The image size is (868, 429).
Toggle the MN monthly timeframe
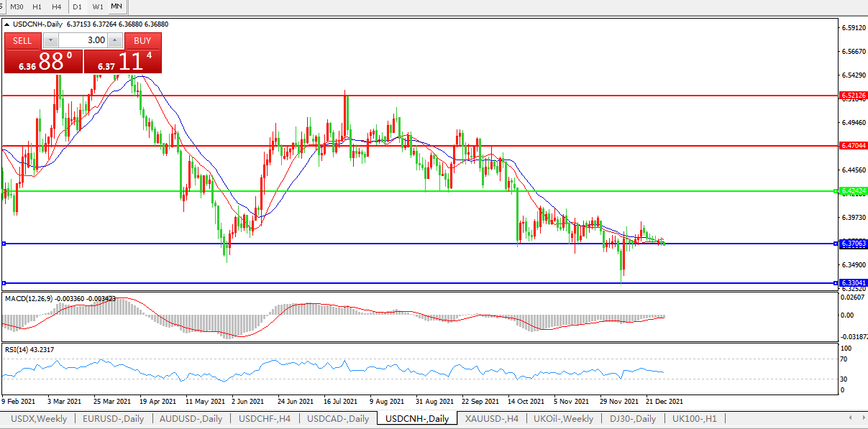click(117, 6)
